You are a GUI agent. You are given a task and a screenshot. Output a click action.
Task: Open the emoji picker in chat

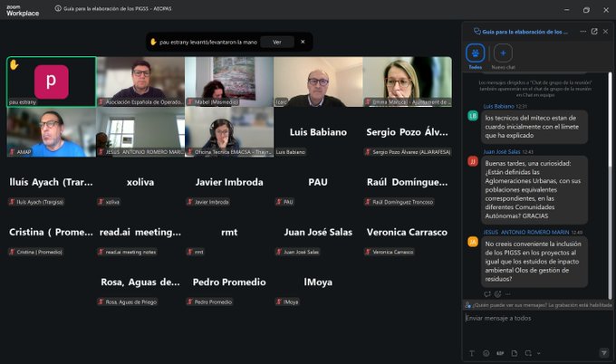(486, 352)
